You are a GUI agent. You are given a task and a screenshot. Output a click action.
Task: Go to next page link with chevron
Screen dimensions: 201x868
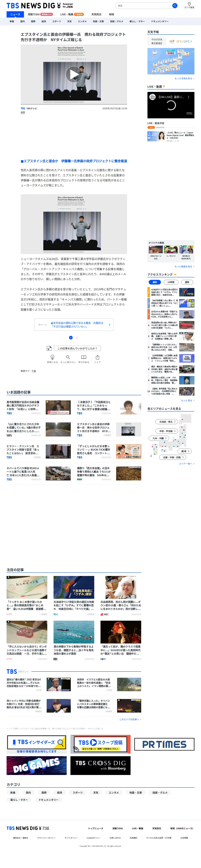point(74,325)
